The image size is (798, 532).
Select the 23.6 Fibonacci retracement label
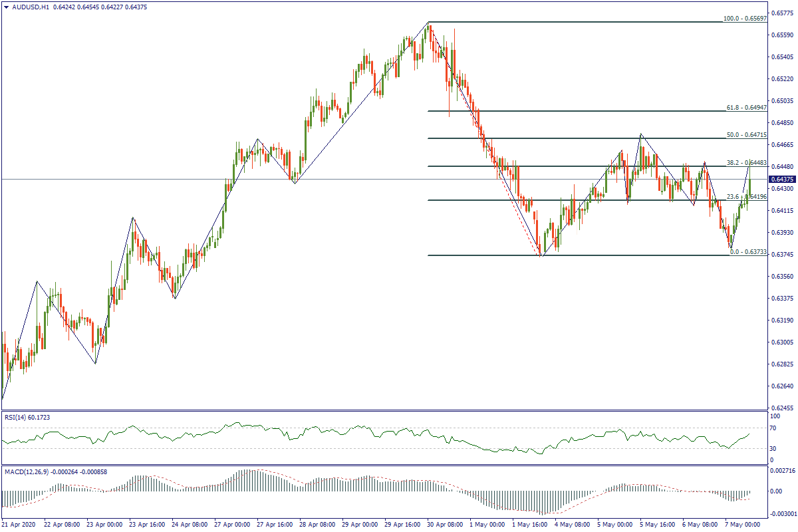[747, 197]
